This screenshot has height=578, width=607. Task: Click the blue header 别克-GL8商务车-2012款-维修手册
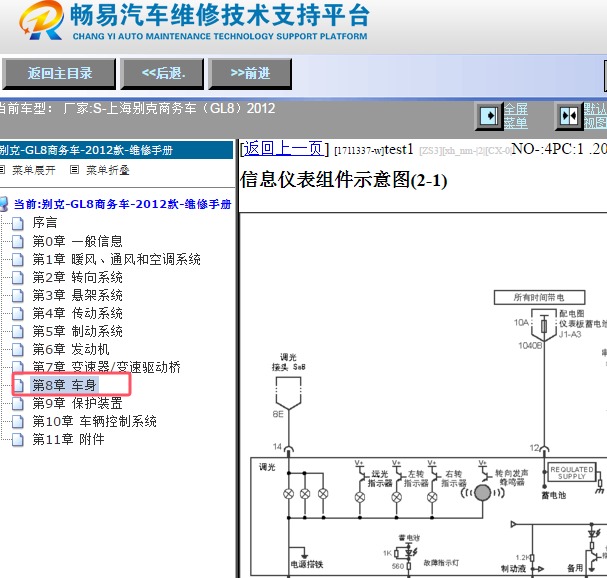click(x=116, y=150)
